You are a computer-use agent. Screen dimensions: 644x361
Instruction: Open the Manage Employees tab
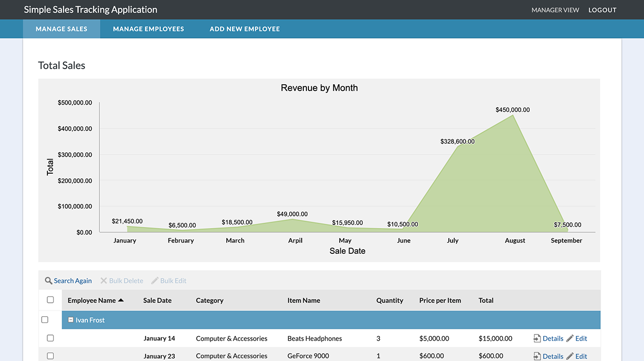tap(148, 29)
